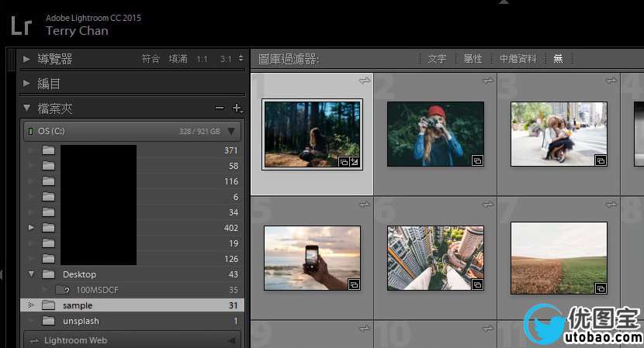This screenshot has width=644, height=348.
Task: Select the folder with 126 photos
Action: [x=132, y=259]
